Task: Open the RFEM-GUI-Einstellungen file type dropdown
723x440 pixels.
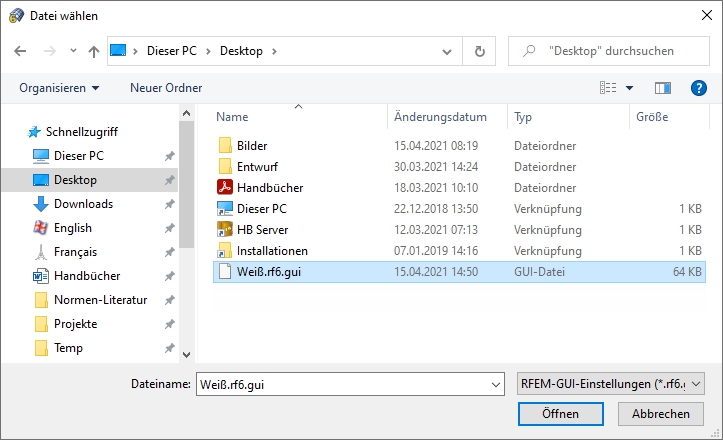Action: [x=610, y=384]
